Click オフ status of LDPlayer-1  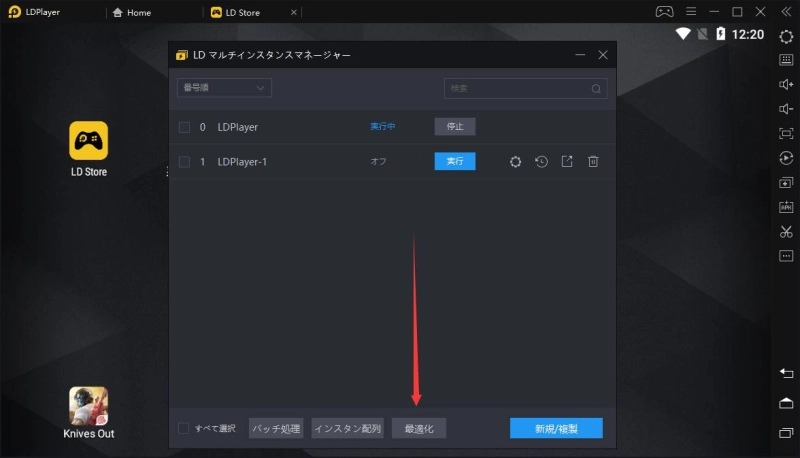[378, 161]
